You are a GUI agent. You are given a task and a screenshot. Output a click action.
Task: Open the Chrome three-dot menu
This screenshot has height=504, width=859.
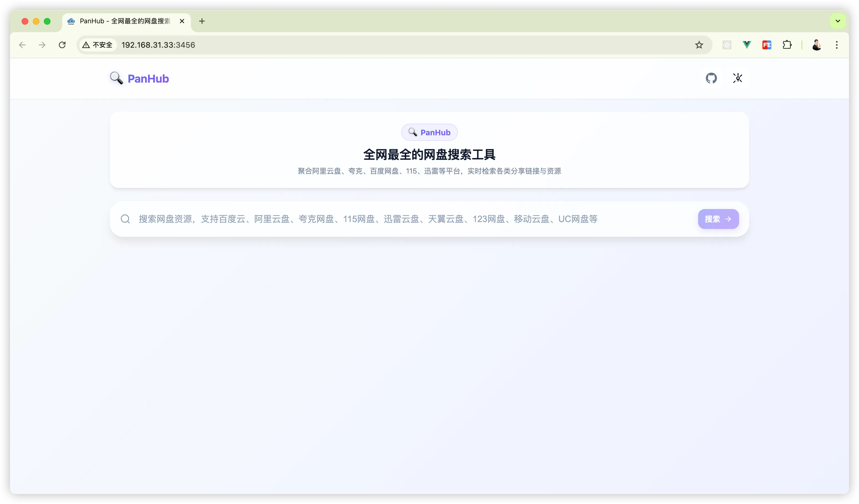(837, 45)
